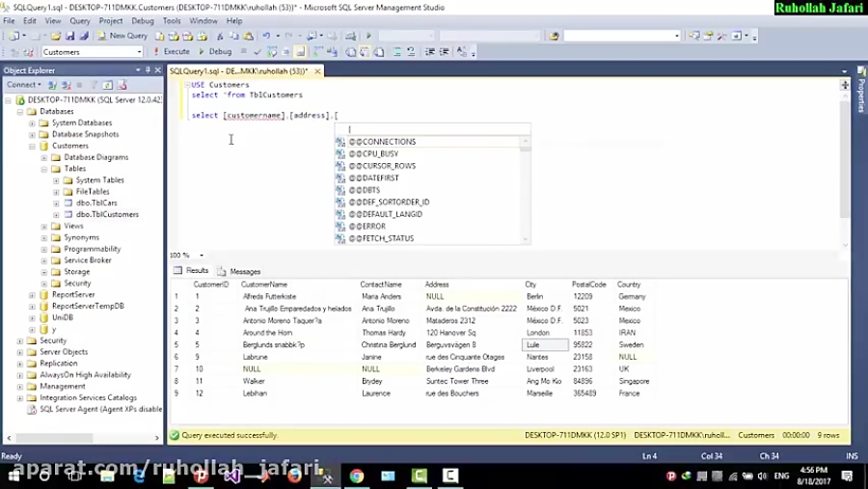Switch to the Messages tab

pos(244,271)
